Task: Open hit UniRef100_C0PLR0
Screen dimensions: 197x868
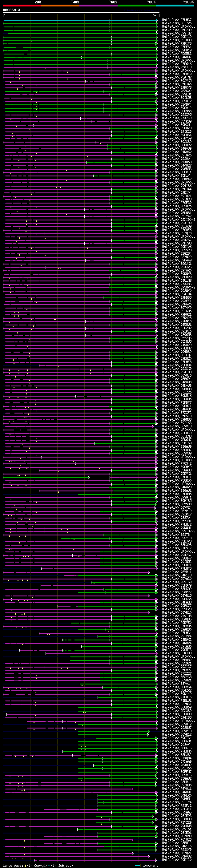Action: (x=176, y=795)
